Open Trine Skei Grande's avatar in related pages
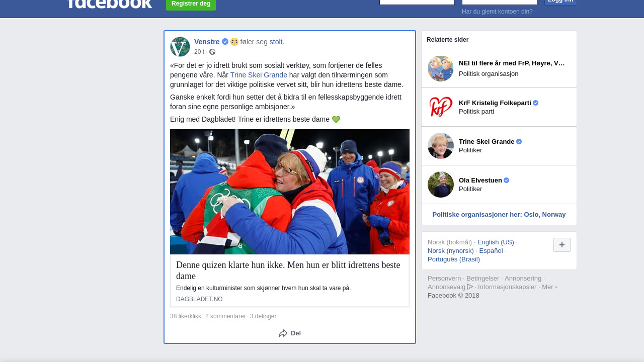Image resolution: width=644 pixels, height=362 pixels. 441,146
